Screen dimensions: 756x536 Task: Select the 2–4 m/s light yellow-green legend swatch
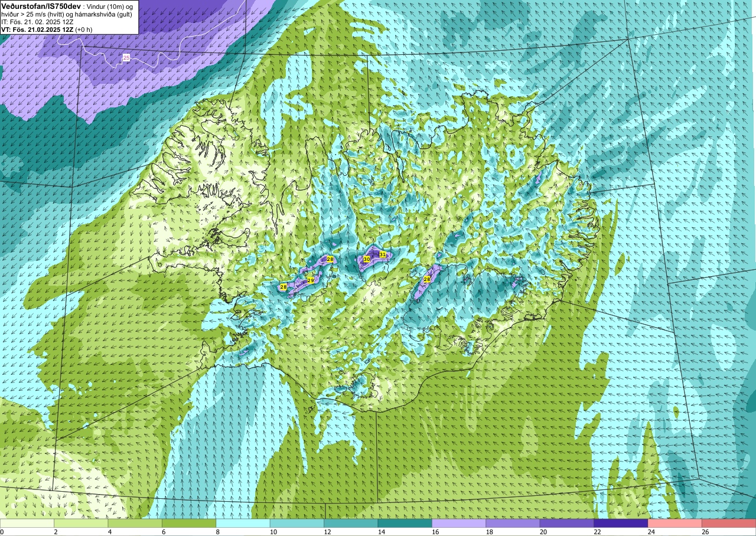click(x=81, y=523)
